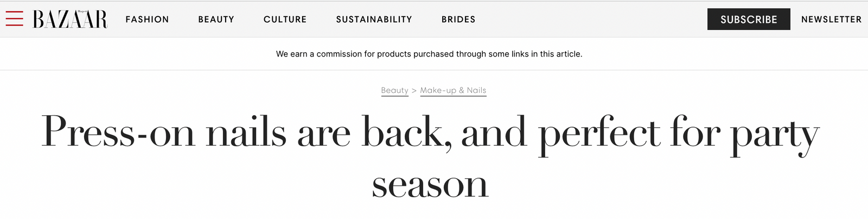Click 'party' in the article headline

[775, 134]
